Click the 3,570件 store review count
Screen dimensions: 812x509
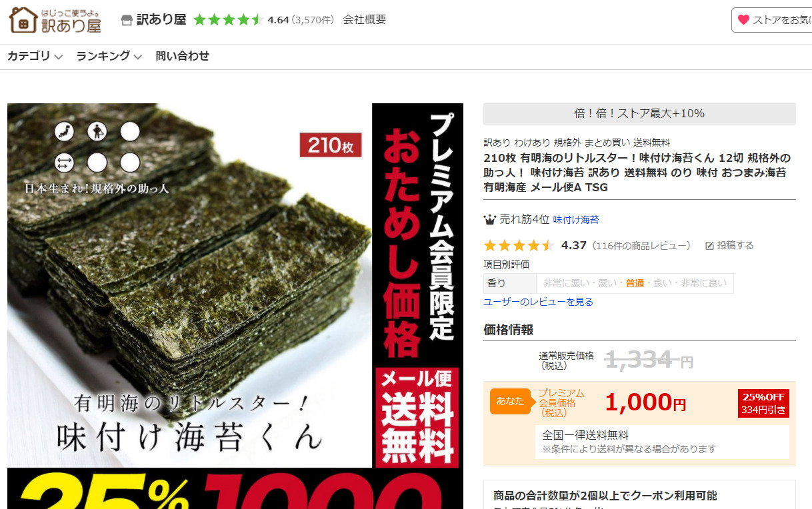pyautogui.click(x=313, y=20)
